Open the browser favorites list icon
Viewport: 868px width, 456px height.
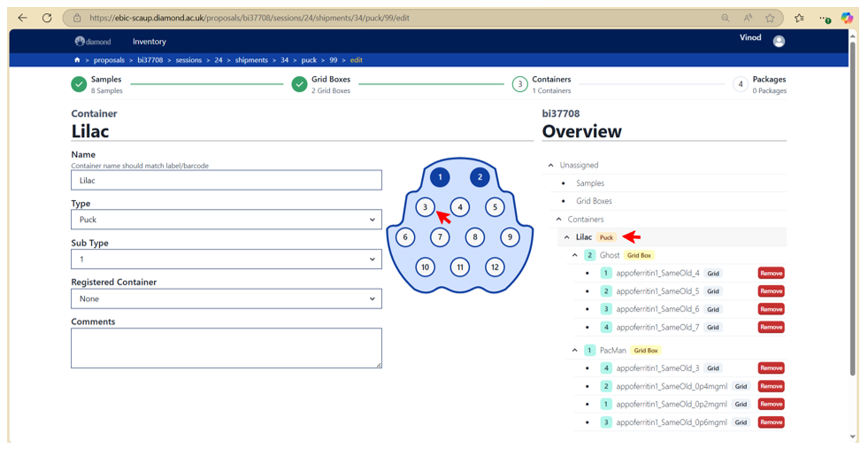click(x=799, y=18)
